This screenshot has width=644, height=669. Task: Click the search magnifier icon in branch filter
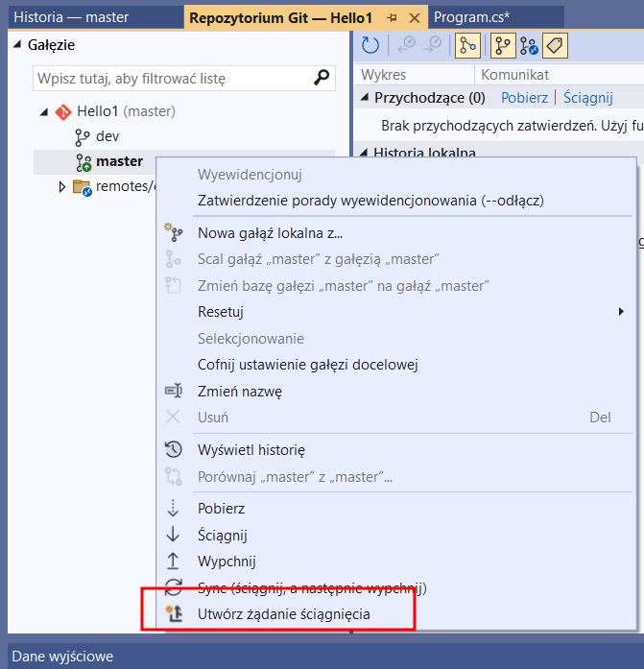tap(322, 78)
